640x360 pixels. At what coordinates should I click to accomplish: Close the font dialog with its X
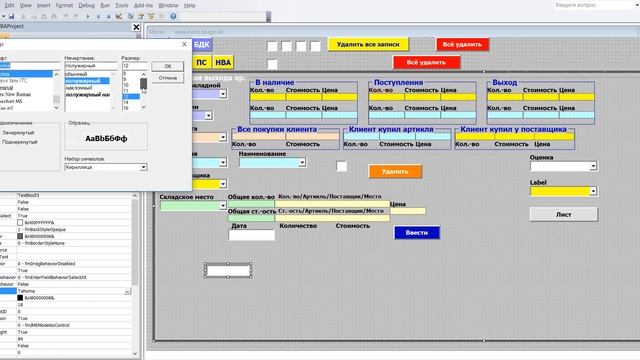pyautogui.click(x=184, y=44)
